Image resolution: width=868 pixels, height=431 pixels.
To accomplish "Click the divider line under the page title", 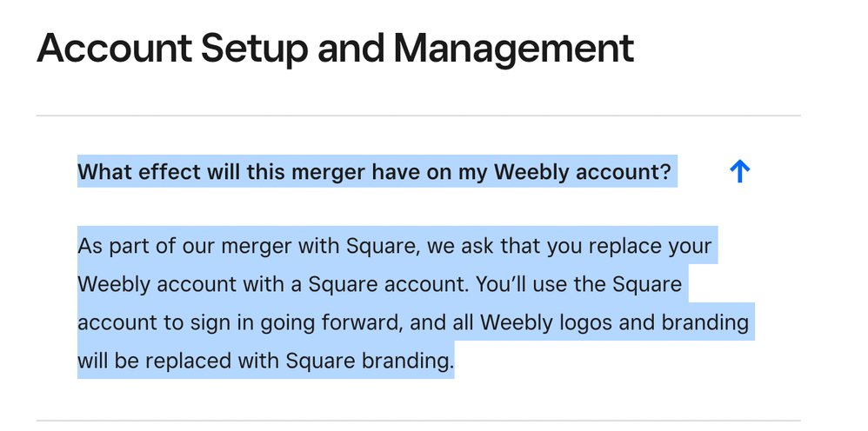I will 418,116.
